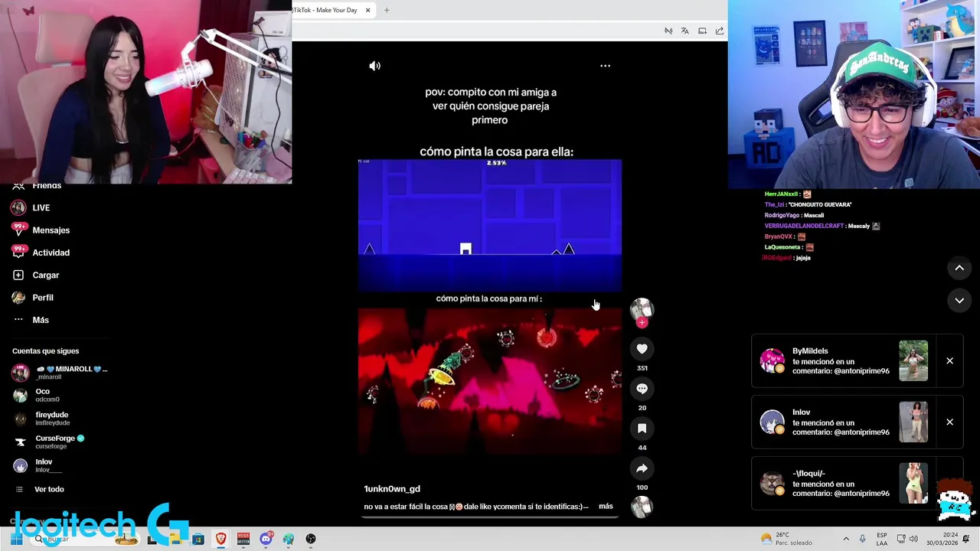Show hidden system tray icons

846,539
